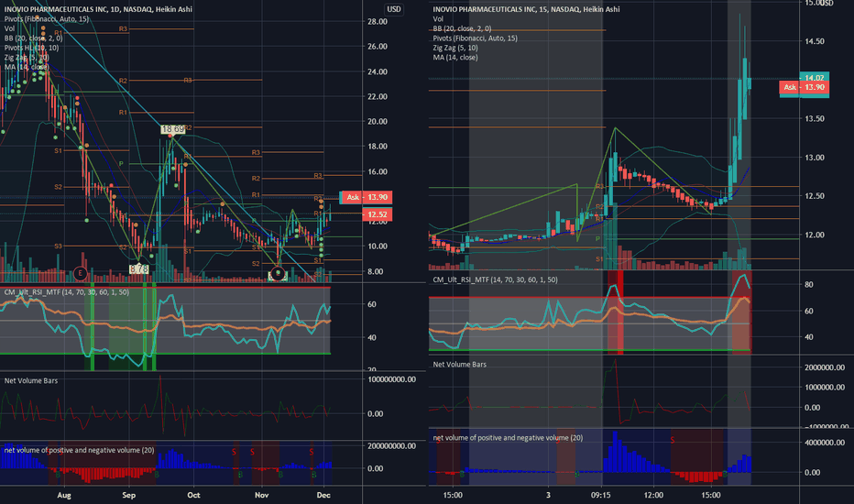This screenshot has width=854, height=504.
Task: Select BB (20, close, 2, 0) legend on daily chart
Action: tap(33, 38)
